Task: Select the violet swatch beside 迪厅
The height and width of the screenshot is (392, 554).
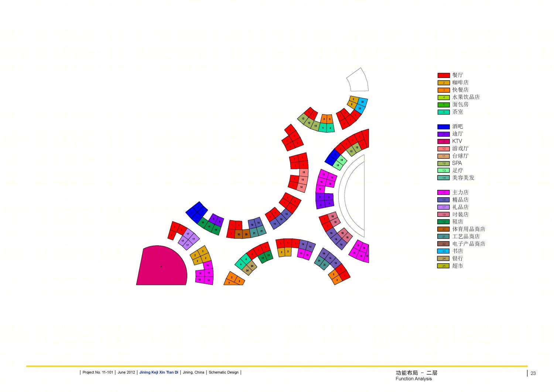Action: (444, 134)
